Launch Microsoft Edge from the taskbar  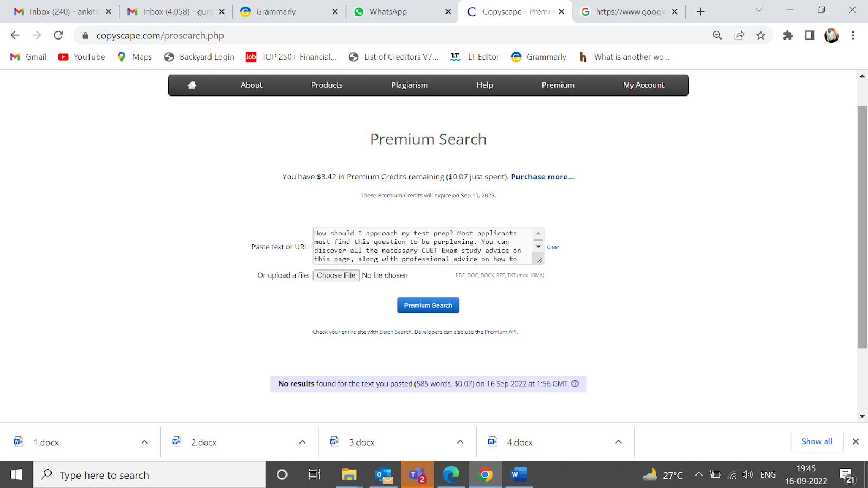[451, 475]
